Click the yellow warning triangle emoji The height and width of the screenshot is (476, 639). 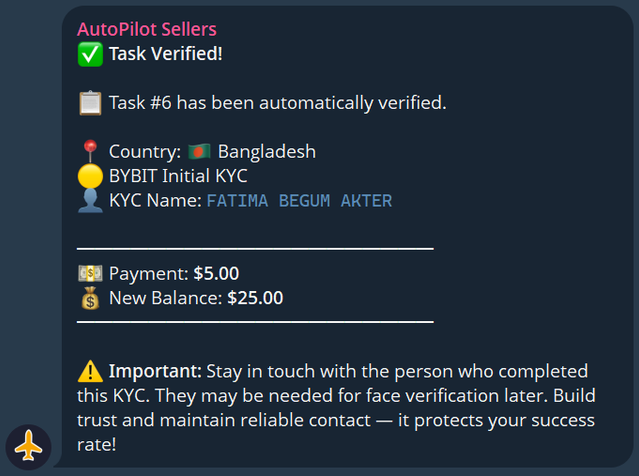pyautogui.click(x=90, y=371)
